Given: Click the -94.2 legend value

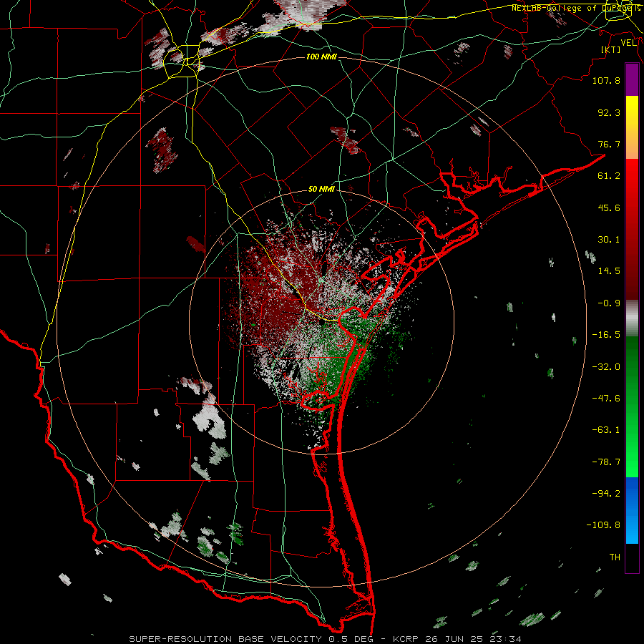Looking at the screenshot, I should pyautogui.click(x=606, y=494).
